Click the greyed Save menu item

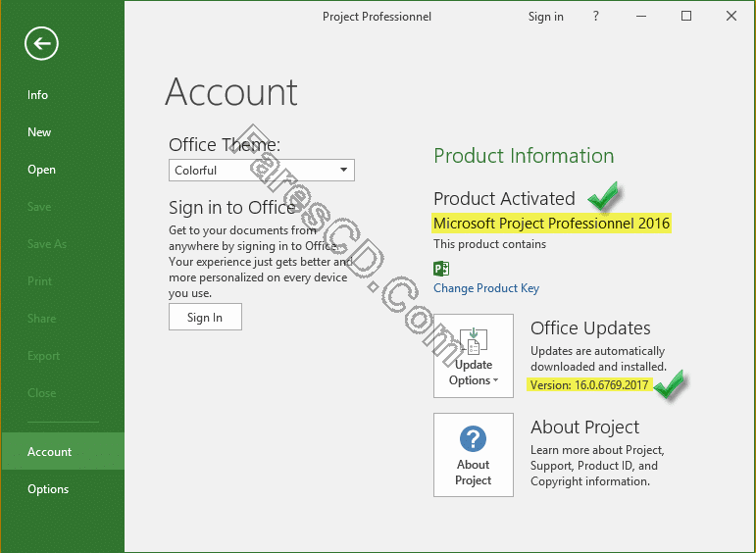pyautogui.click(x=39, y=207)
